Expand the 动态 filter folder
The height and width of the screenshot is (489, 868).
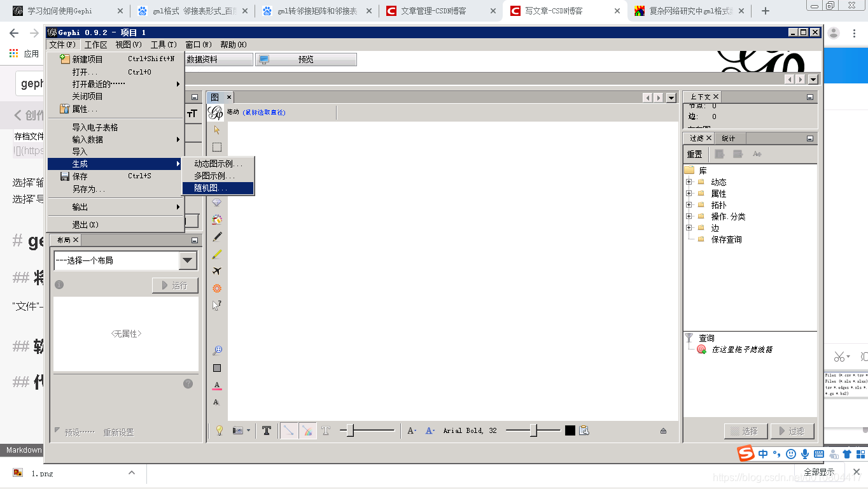(x=689, y=182)
